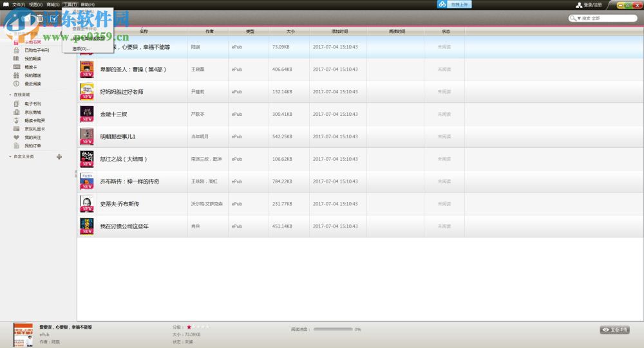Click the 状态 column header
644x348 pixels.
point(446,31)
